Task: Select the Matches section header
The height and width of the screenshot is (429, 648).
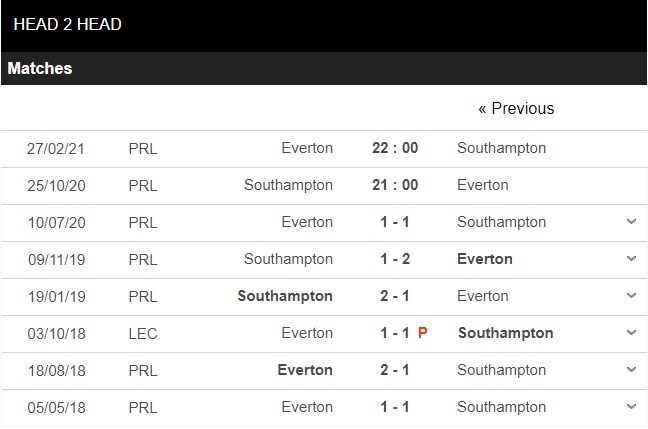Action: 40,68
